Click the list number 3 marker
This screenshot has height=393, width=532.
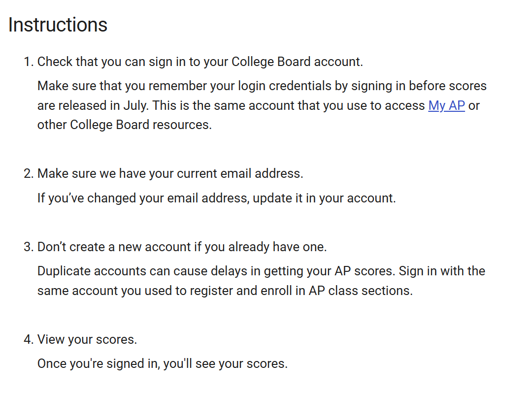(x=29, y=247)
